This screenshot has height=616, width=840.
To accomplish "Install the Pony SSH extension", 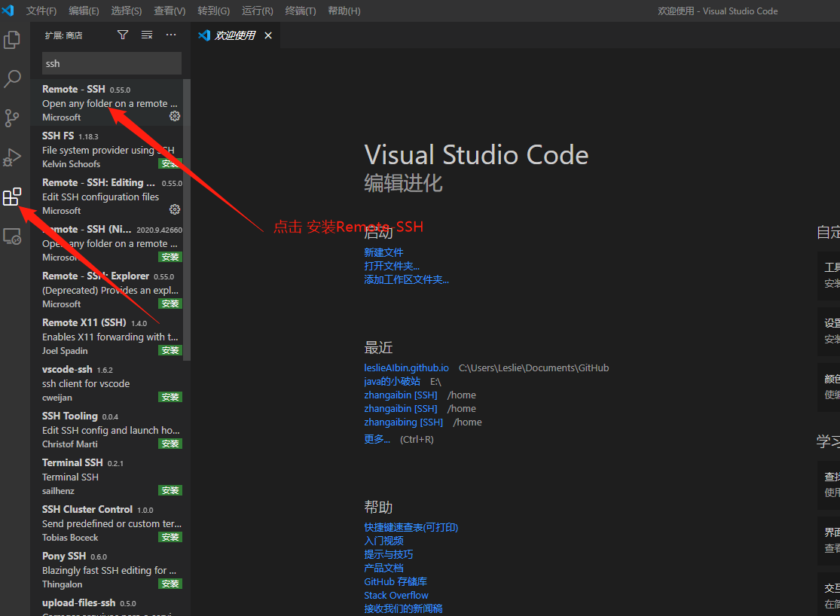I will tap(170, 583).
